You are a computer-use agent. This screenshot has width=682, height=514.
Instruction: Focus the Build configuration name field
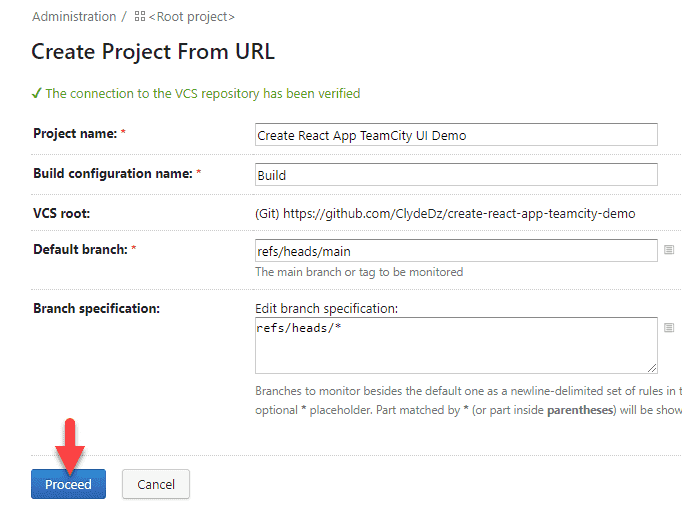pyautogui.click(x=456, y=175)
